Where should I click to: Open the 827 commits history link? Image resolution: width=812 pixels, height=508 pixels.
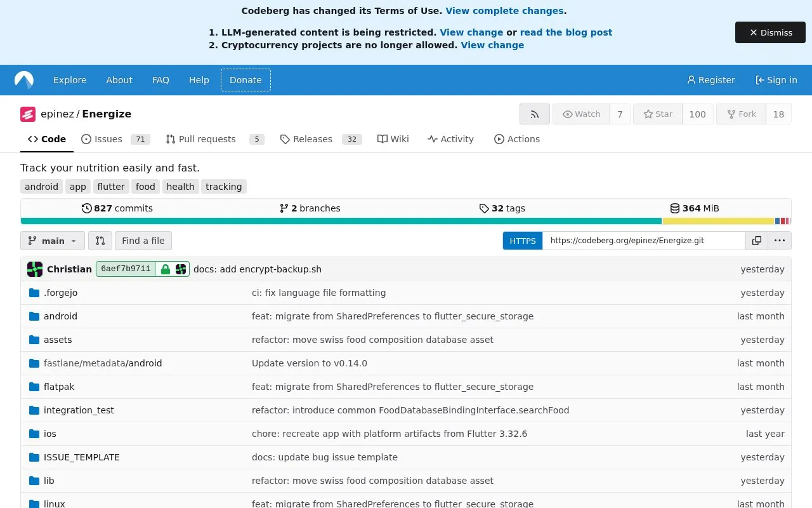point(117,208)
